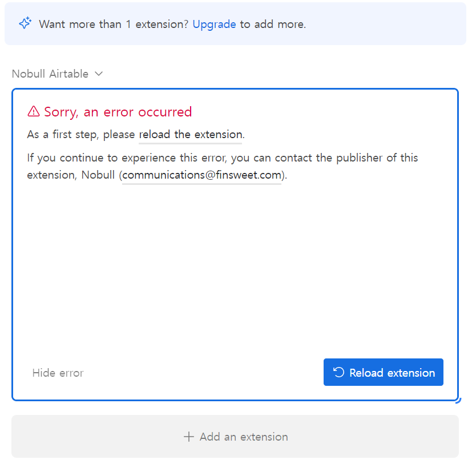Click the circular arrow icon in Reload button

coord(338,372)
